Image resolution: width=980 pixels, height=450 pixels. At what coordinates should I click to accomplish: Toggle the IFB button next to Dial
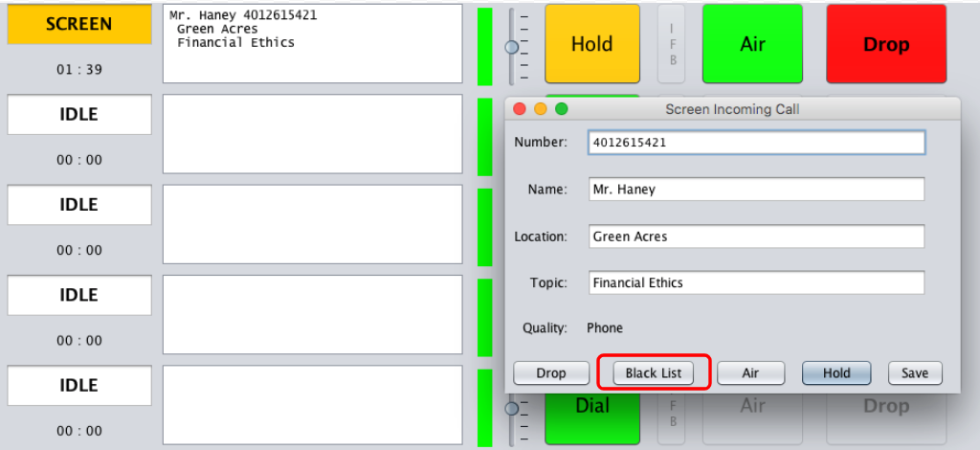pos(671,418)
